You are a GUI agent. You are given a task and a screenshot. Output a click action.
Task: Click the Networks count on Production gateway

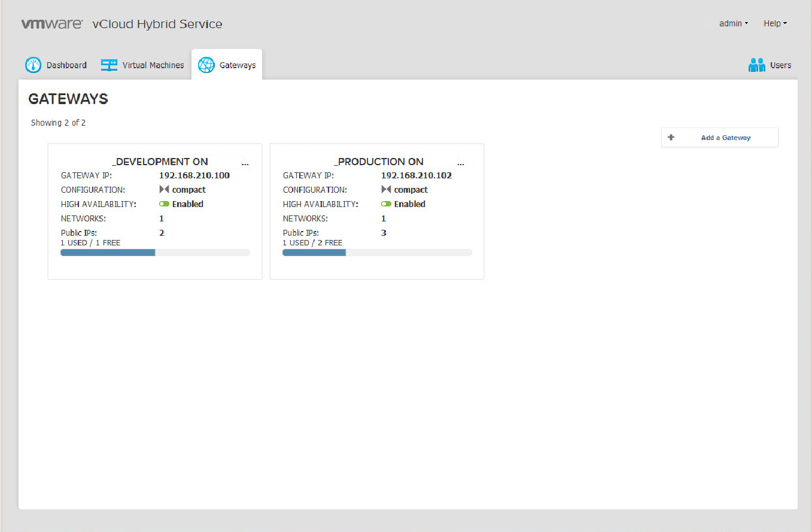click(384, 218)
